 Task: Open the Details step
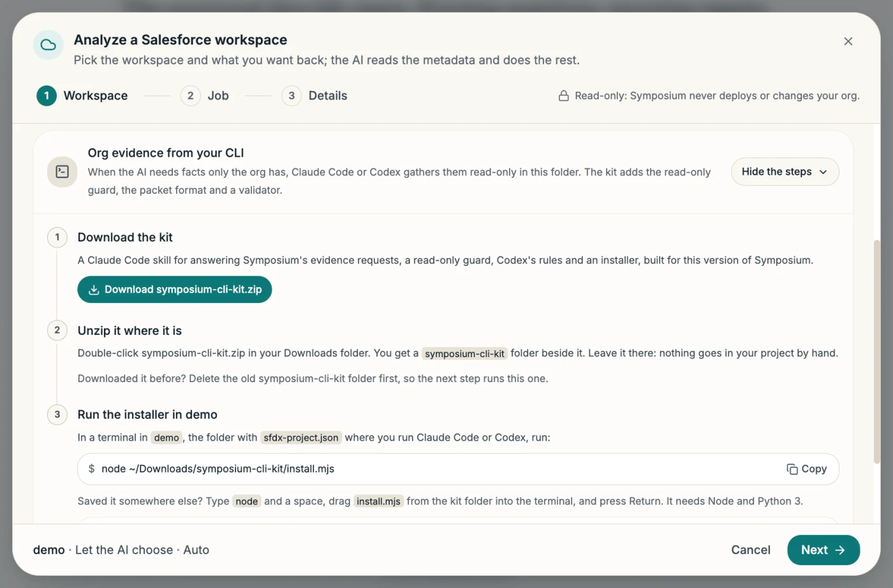pyautogui.click(x=314, y=96)
